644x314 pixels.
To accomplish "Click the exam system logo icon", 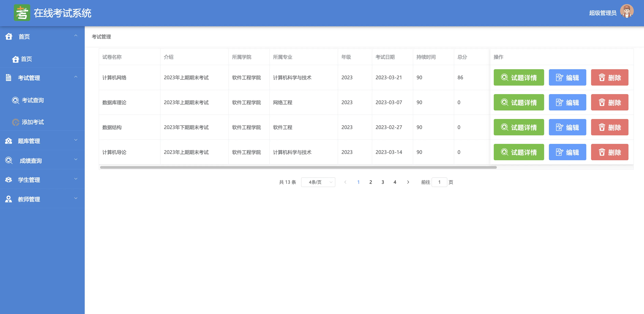I will (22, 13).
